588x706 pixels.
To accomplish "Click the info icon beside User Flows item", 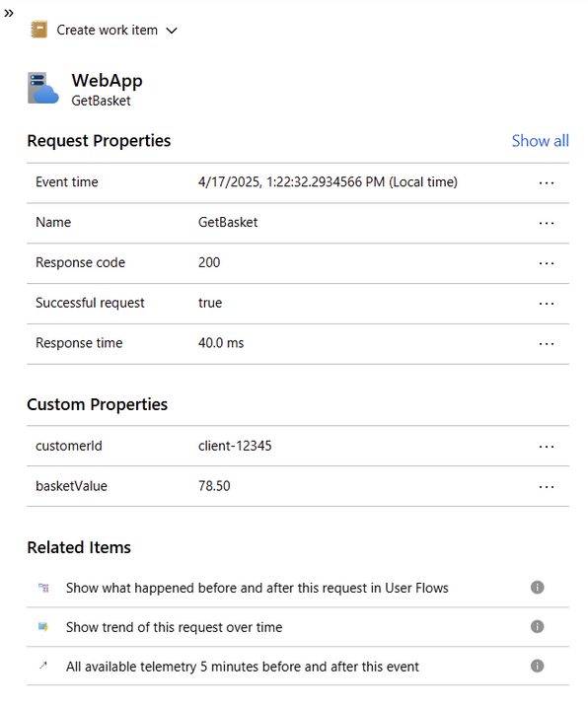I will (537, 587).
